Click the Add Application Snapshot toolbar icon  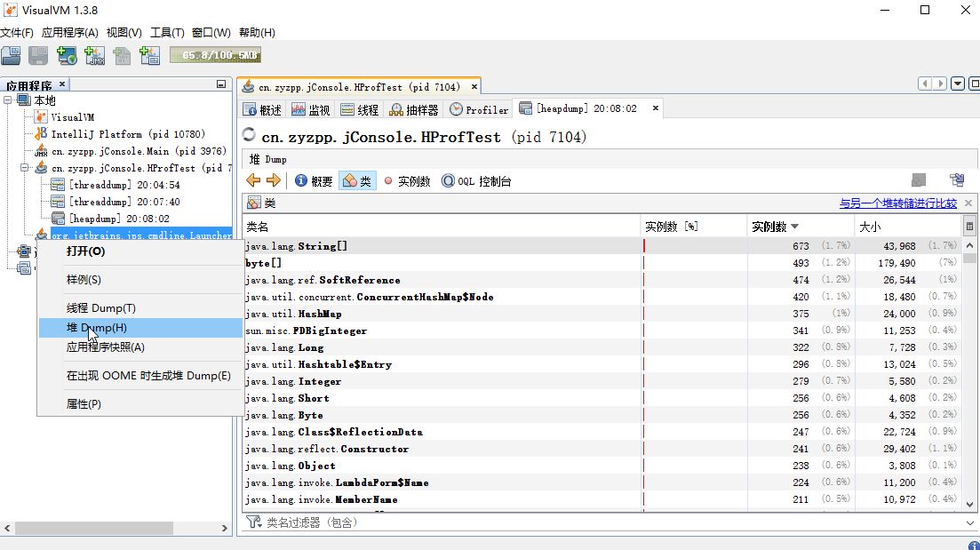click(149, 55)
